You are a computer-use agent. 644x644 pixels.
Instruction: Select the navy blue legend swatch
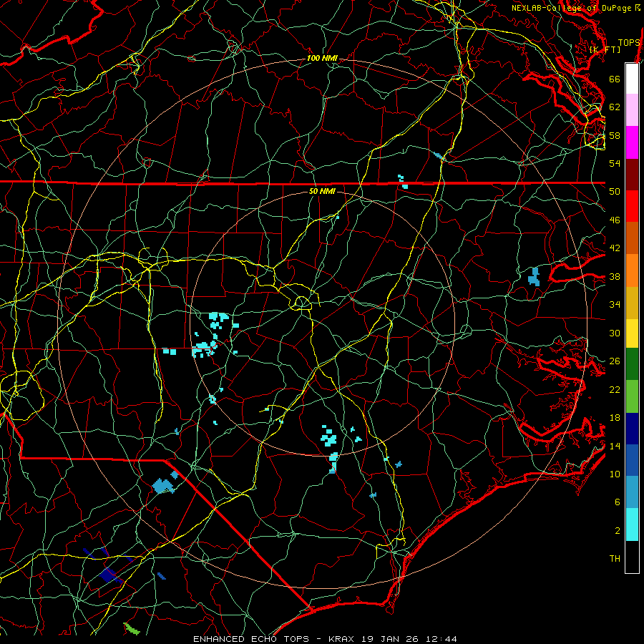pos(632,429)
